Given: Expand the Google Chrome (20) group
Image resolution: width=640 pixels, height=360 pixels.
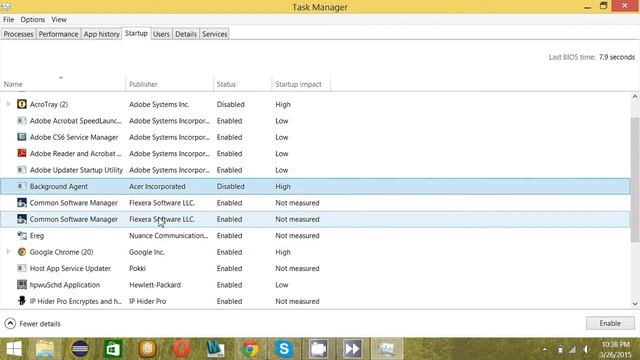Looking at the screenshot, I should (x=8, y=252).
